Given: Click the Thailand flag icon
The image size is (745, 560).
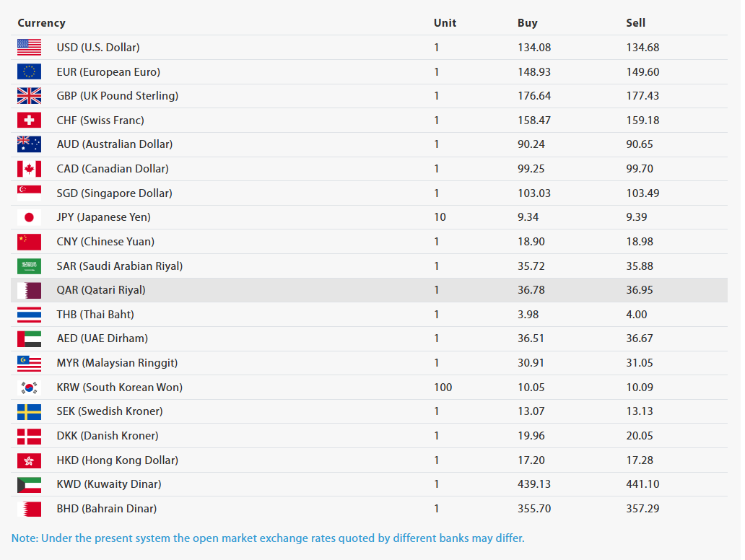Looking at the screenshot, I should [29, 315].
